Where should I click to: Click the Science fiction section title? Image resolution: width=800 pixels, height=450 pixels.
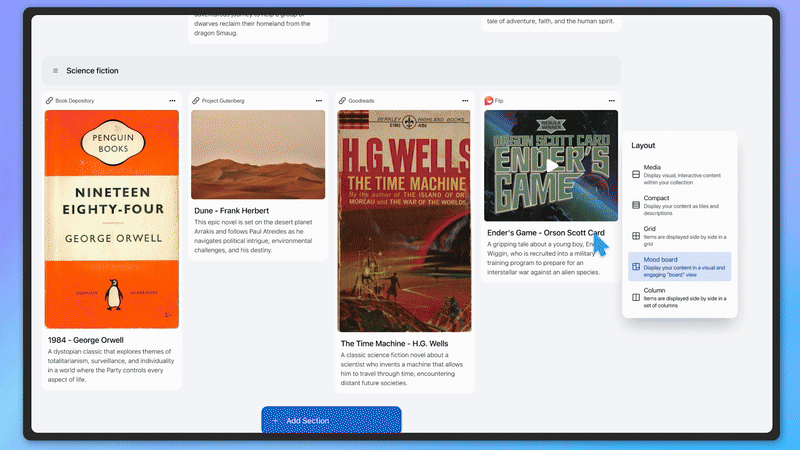pyautogui.click(x=92, y=71)
